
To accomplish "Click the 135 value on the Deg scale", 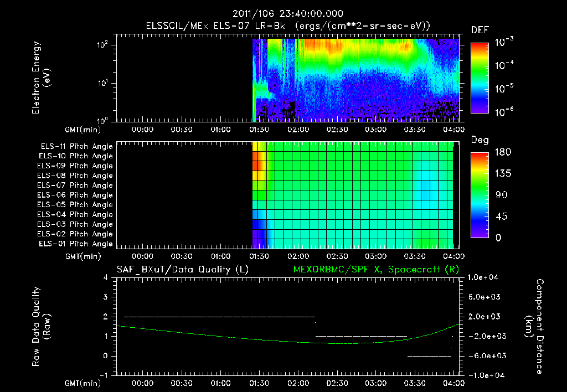I will click(x=503, y=173).
